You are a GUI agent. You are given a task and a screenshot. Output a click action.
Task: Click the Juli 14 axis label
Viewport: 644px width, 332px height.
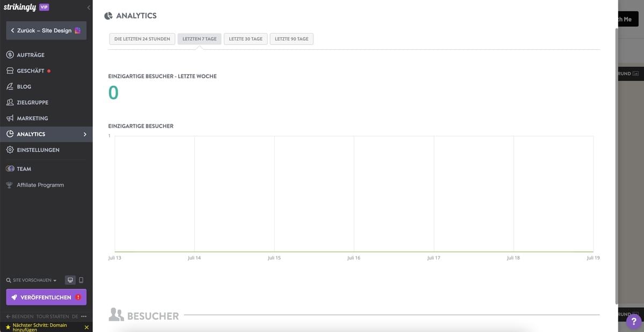[194, 258]
